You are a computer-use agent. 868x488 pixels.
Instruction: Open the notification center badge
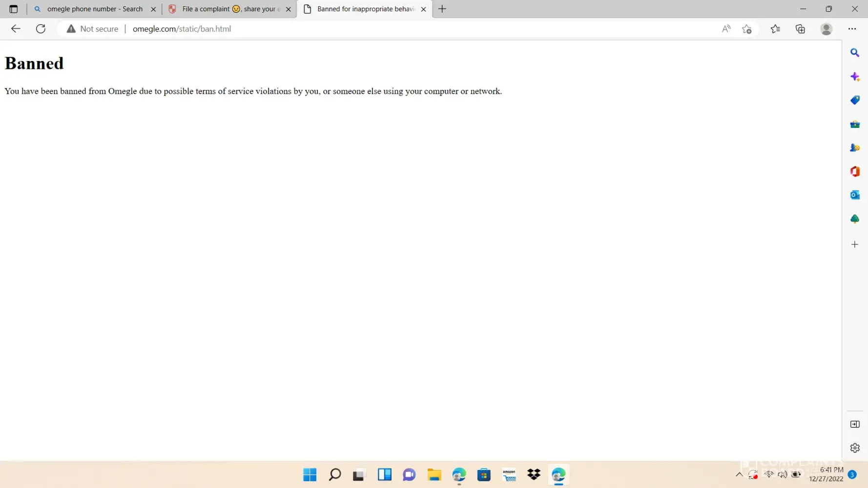(852, 474)
